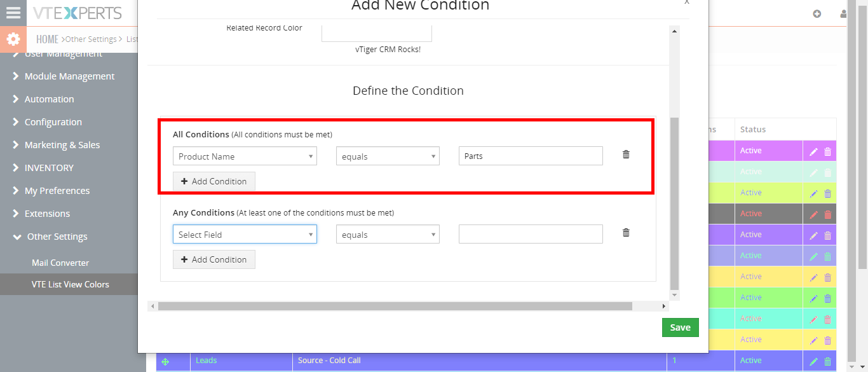Open equals operator in All Conditions
The width and height of the screenshot is (868, 372).
pos(388,156)
